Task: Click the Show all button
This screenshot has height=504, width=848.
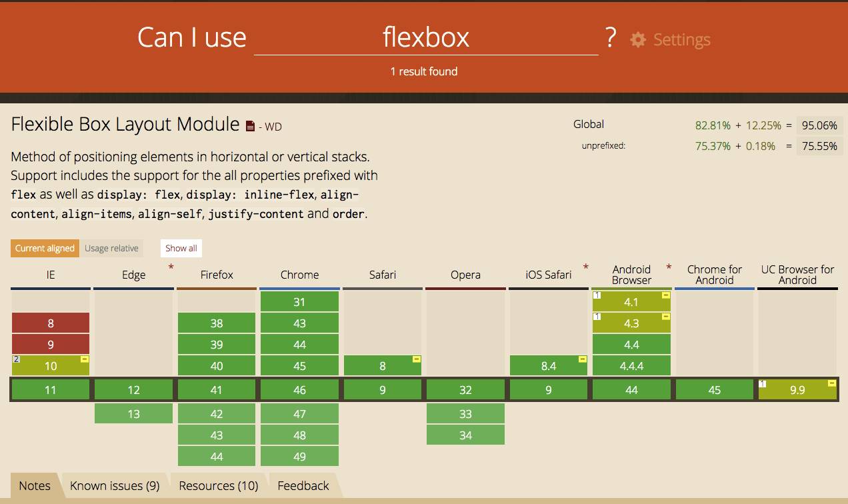Action: [x=181, y=248]
